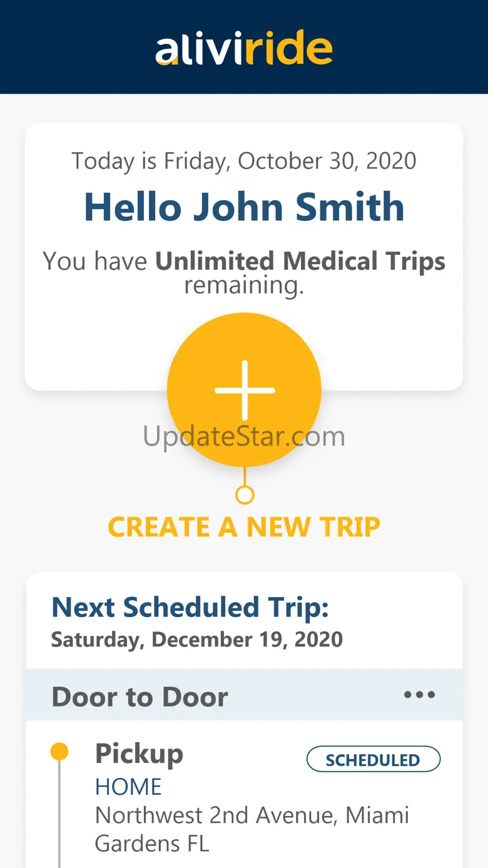Click the SCHEDULED status badge
This screenshot has width=488, height=868.
(374, 760)
